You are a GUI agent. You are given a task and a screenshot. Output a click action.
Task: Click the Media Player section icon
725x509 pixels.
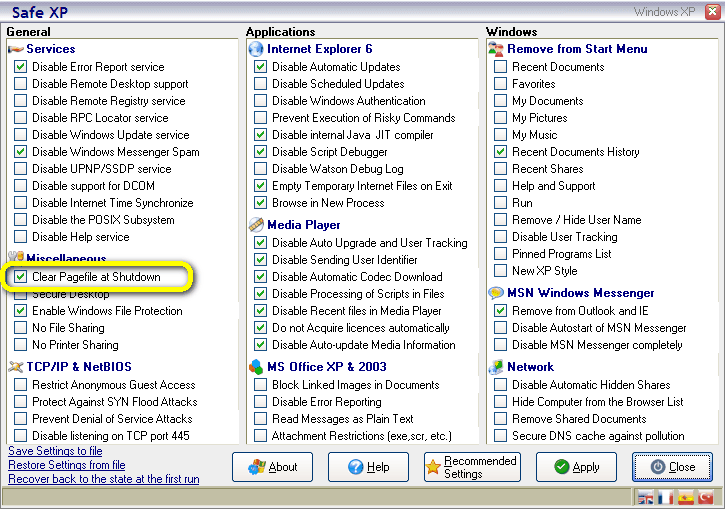click(256, 225)
